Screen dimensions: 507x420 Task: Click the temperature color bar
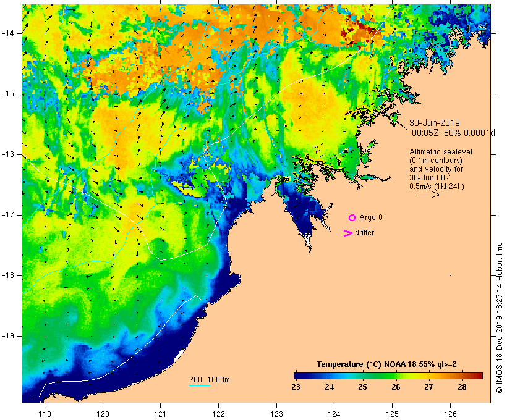388,376
